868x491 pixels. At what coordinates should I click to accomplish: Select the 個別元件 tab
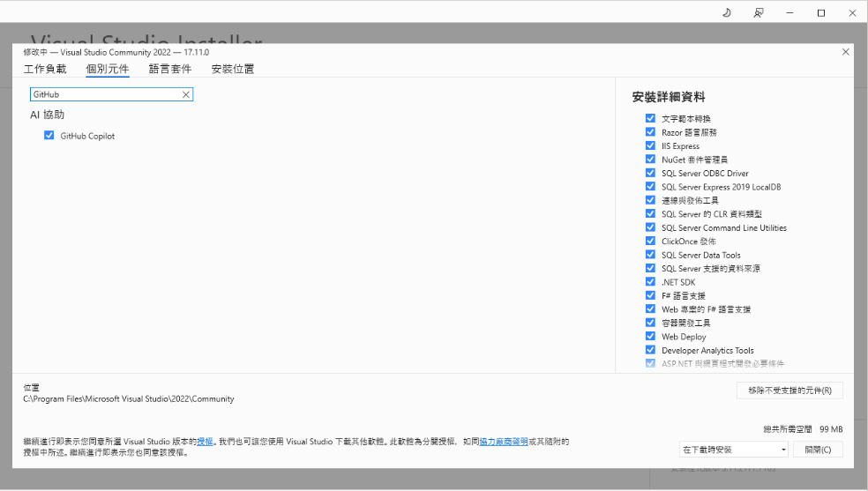(108, 69)
